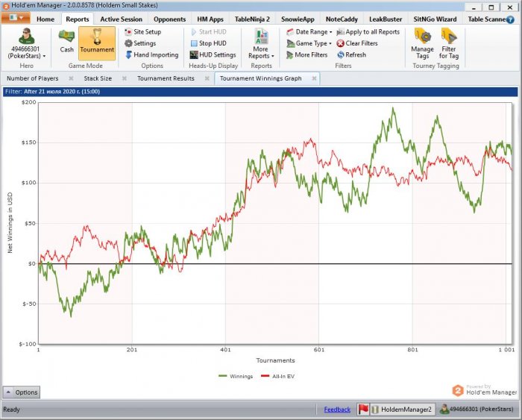The width and height of the screenshot is (522, 420).
Task: Open Site Setup options
Action: [x=143, y=32]
